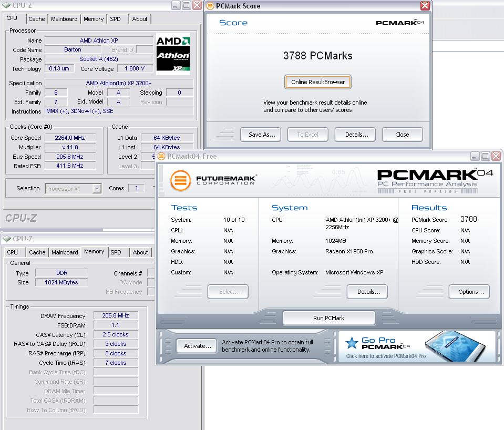The width and height of the screenshot is (504, 430).
Task: Open Mainboard tab in lower CPU-Z
Action: [x=65, y=252]
